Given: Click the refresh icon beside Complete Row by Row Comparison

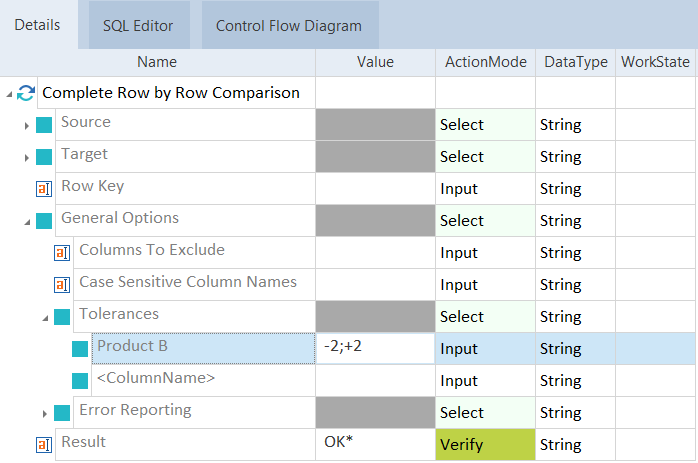Looking at the screenshot, I should (26, 93).
